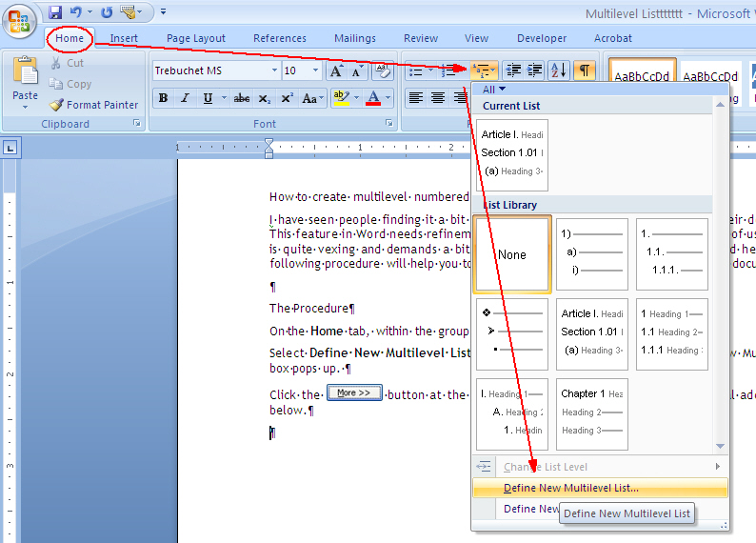Decrease the paragraph indent

[x=513, y=70]
